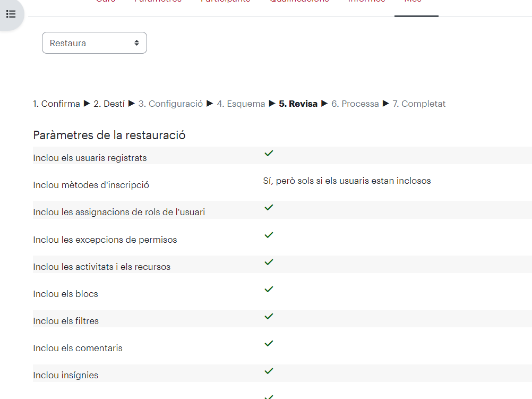Click "Sí, però sols si els usuaris estan inclosos"

(347, 181)
